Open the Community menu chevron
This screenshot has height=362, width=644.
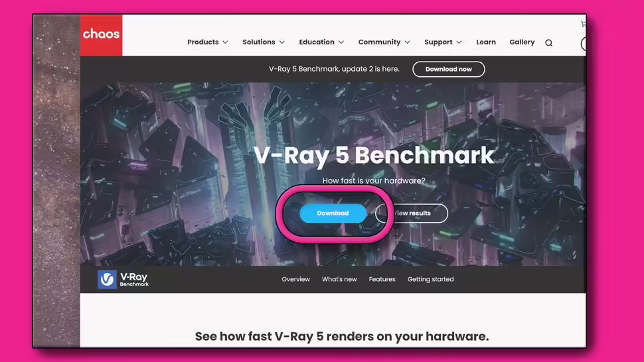[x=408, y=42]
